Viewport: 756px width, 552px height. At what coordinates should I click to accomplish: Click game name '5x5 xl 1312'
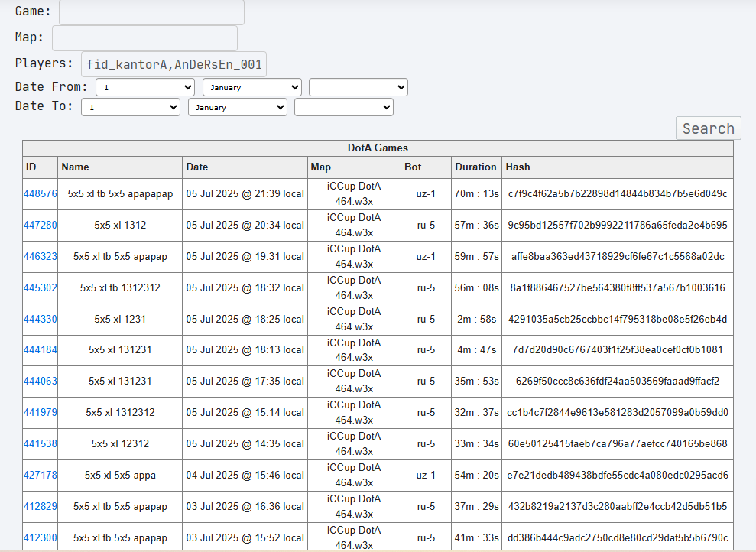120,225
